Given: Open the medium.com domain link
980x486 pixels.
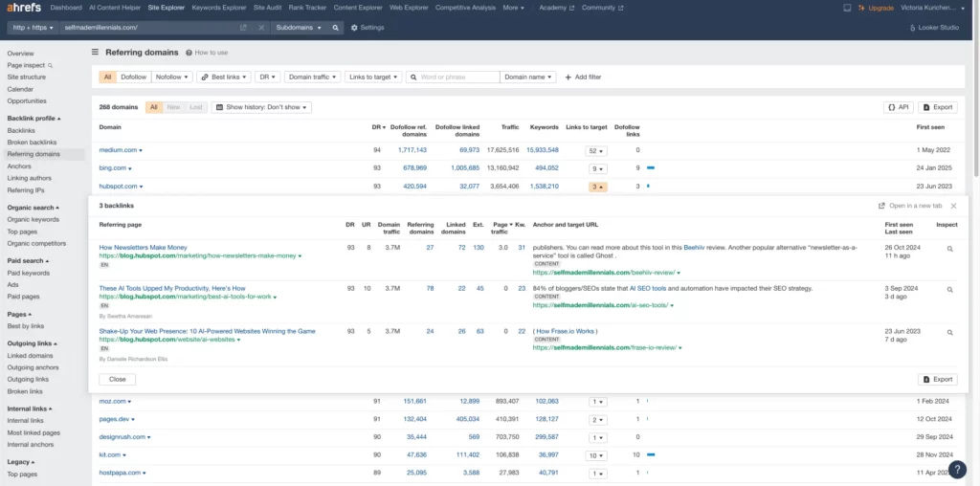Looking at the screenshot, I should 118,150.
